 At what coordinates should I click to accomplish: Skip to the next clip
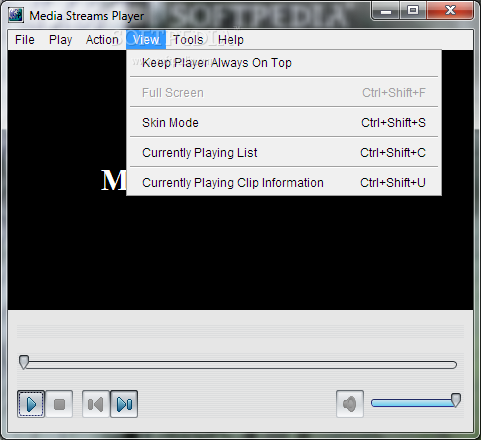pos(124,404)
